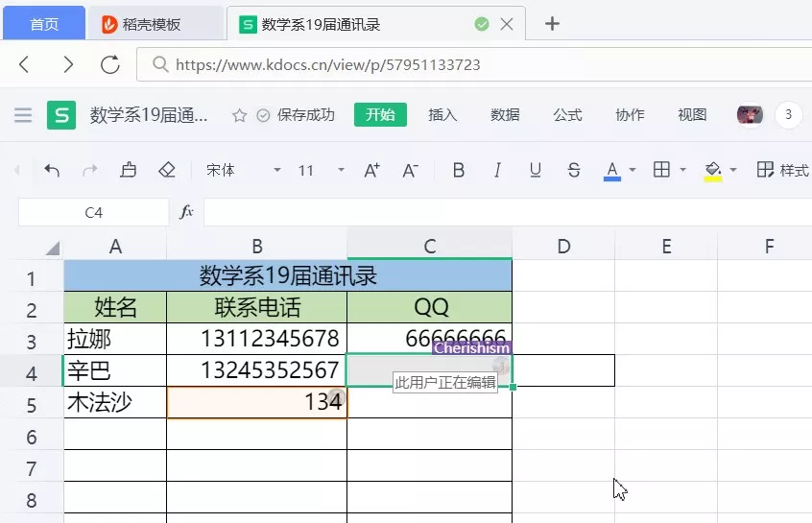This screenshot has width=812, height=523.
Task: Toggle bold formatting
Action: click(x=458, y=170)
